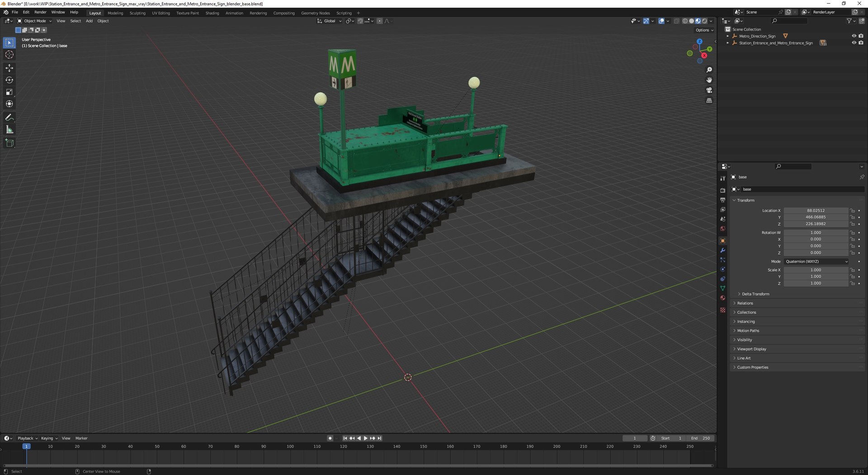Open Render properties tab icon
This screenshot has height=475, width=868.
(722, 190)
